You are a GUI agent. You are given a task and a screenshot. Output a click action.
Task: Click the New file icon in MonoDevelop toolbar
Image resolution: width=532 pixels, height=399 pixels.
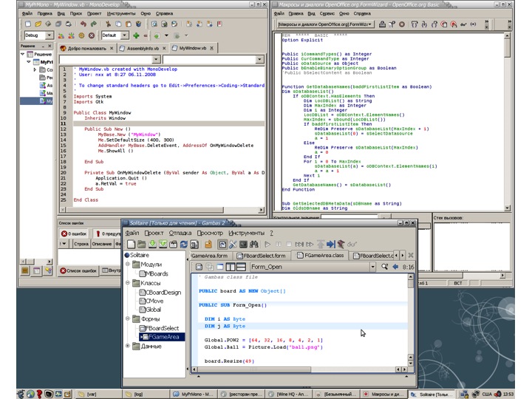(28, 24)
